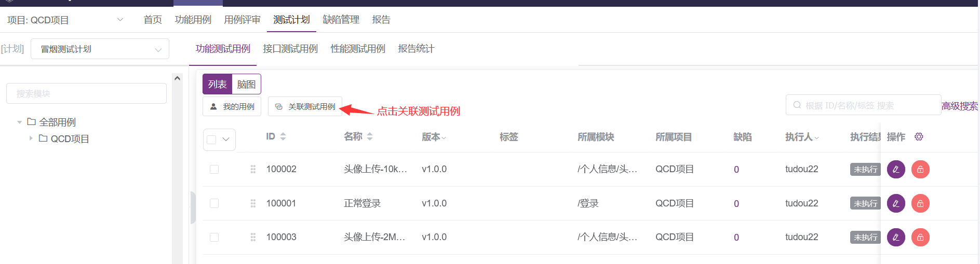Open 测试计划 menu

(x=291, y=20)
